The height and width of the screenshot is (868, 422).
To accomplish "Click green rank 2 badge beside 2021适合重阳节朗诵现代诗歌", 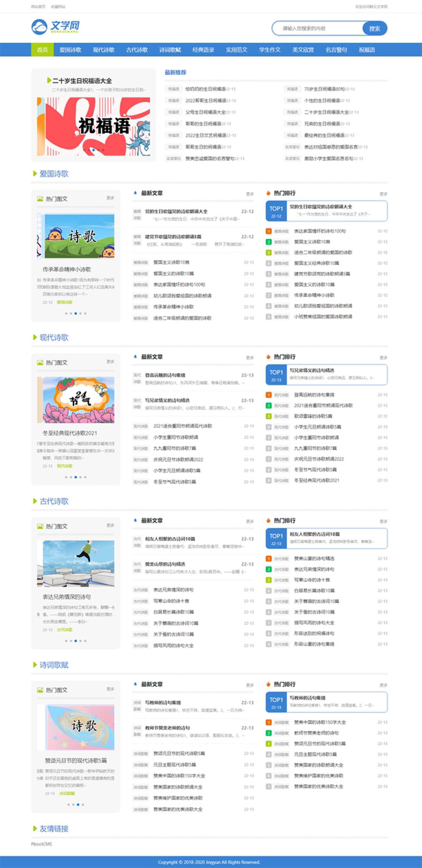I will coord(269,406).
